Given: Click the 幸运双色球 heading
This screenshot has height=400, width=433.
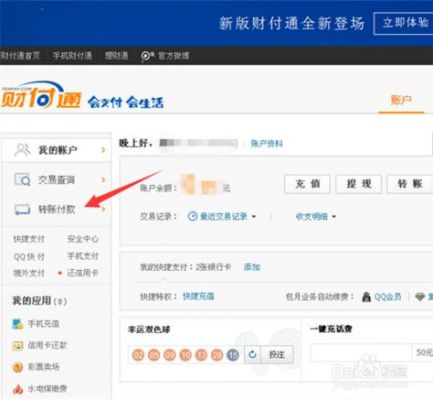Looking at the screenshot, I should (149, 330).
